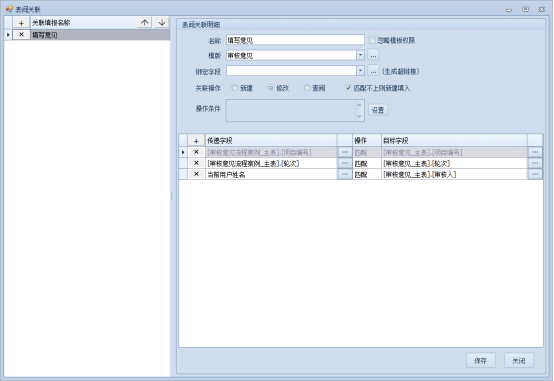The image size is (554, 381).
Task: Toggle 匹配不上则新建填入 checkbox
Action: 348,88
